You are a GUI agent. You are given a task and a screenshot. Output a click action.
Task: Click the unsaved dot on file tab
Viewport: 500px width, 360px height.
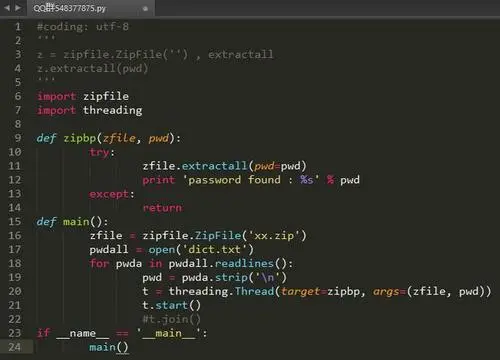145,8
